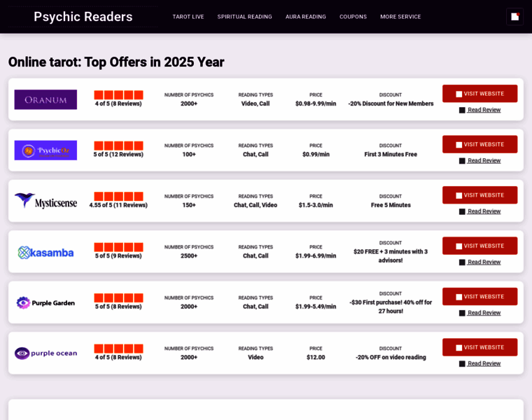
Task: Click the PsychicOz logo
Action: [x=45, y=150]
